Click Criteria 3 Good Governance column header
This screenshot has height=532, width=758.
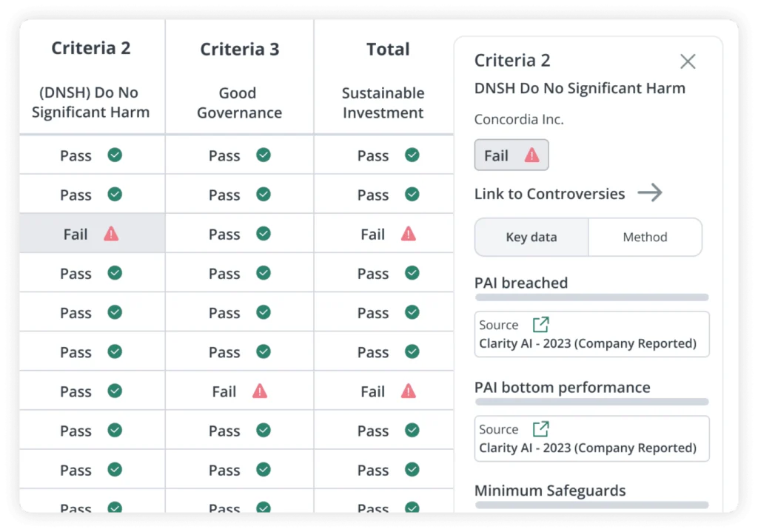[239, 80]
